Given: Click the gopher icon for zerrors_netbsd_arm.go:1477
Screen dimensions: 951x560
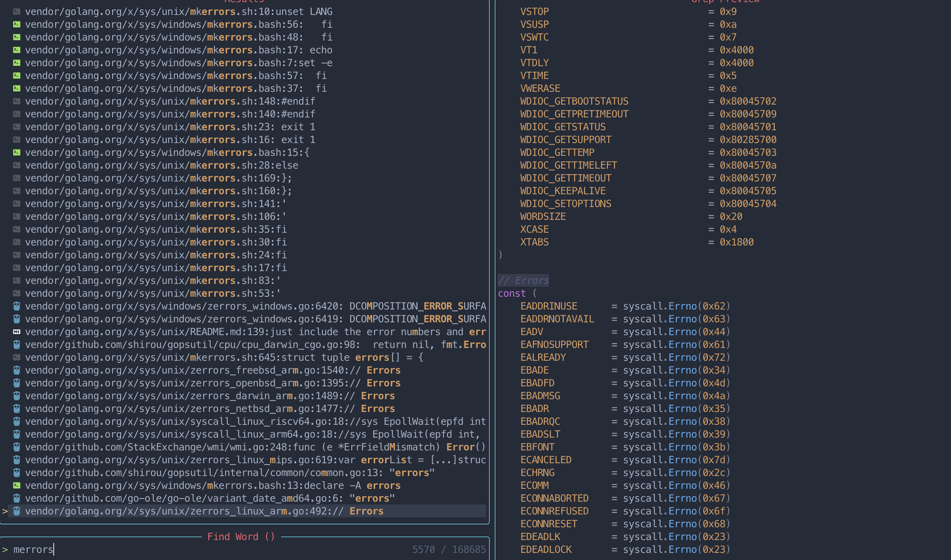Looking at the screenshot, I should coord(17,409).
